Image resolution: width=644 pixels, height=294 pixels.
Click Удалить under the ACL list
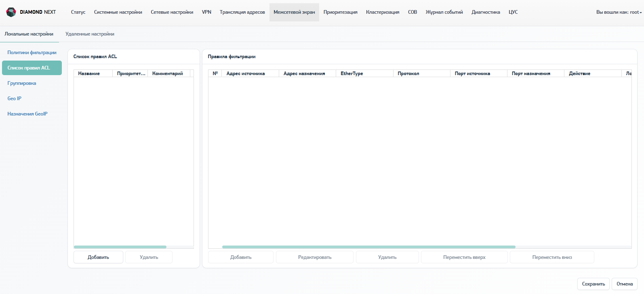click(149, 257)
